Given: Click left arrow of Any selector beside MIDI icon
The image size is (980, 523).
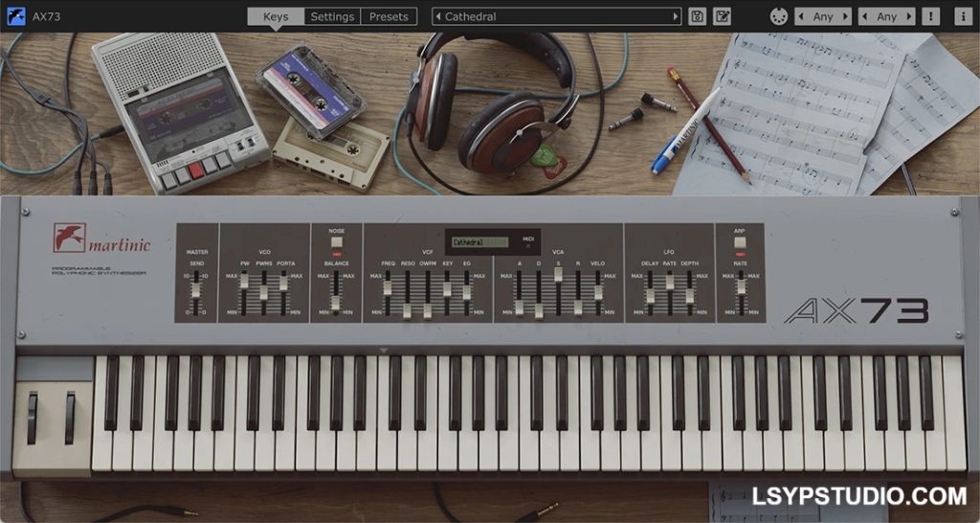Looking at the screenshot, I should pos(801,17).
